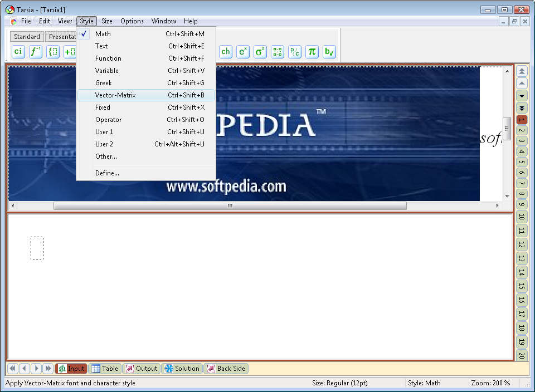Viewport: 535px width, 392px height.
Task: Switch to the Output tab
Action: point(141,369)
